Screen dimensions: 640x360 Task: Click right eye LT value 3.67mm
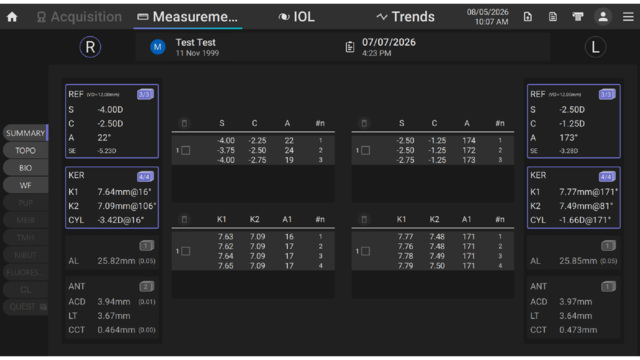pos(113,316)
